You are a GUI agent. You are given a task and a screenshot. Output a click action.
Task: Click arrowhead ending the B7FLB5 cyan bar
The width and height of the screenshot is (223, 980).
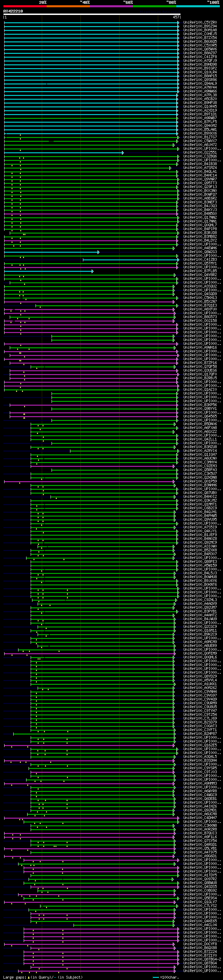[x=93, y=271]
